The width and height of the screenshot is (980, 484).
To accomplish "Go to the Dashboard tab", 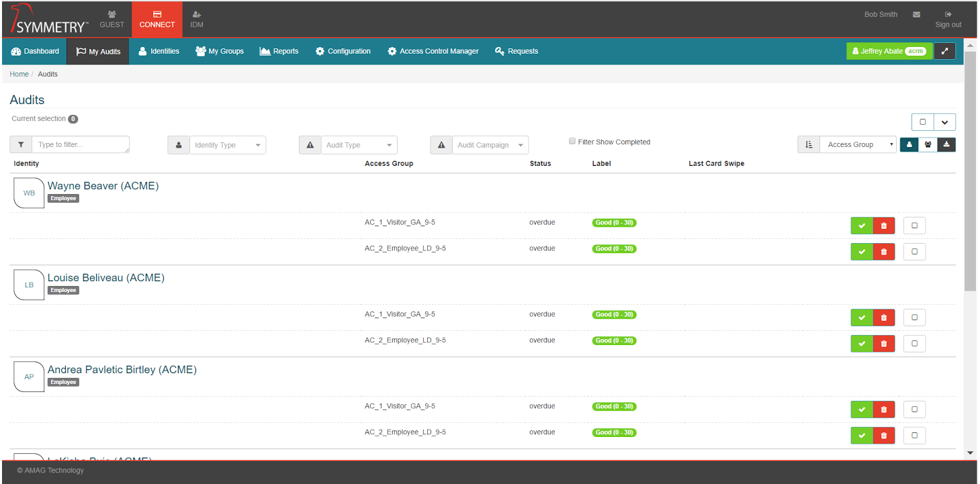I will (34, 51).
